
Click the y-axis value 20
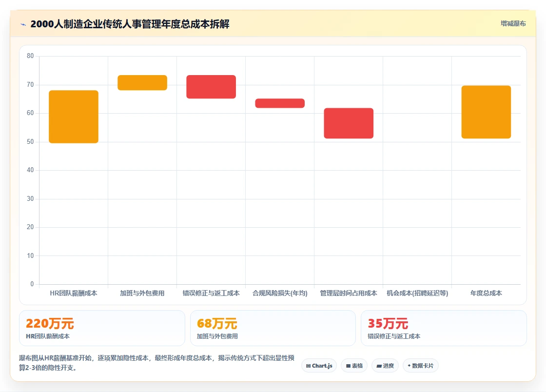30,227
